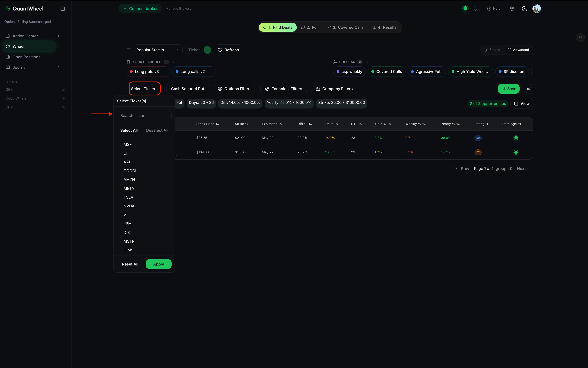Viewport: 588px width, 368px height.
Task: Load Long calls v2 saved search
Action: click(194, 72)
